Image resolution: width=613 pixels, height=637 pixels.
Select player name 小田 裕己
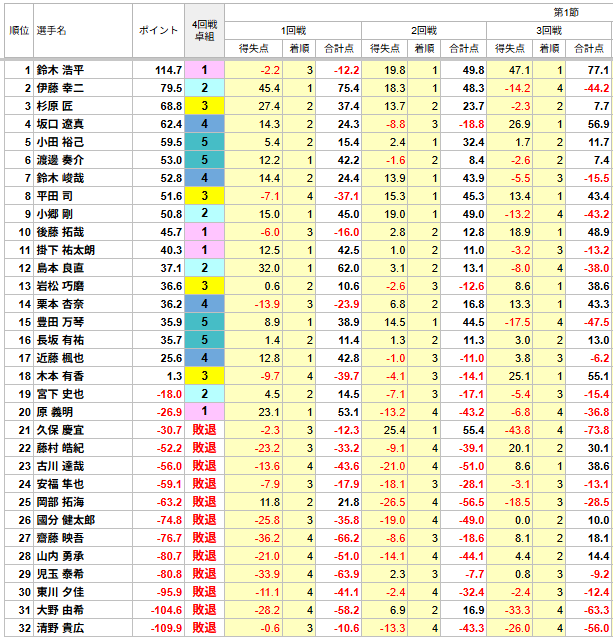click(x=60, y=142)
